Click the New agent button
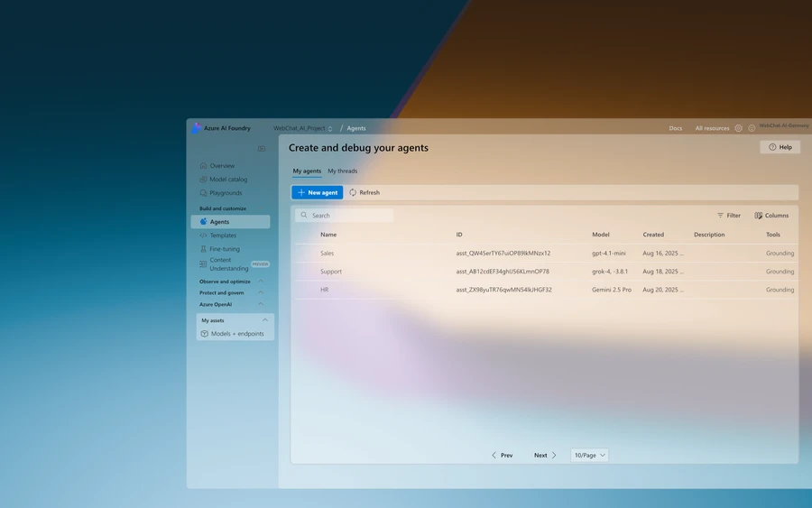Screen dimensions: 812x508 (x=317, y=192)
